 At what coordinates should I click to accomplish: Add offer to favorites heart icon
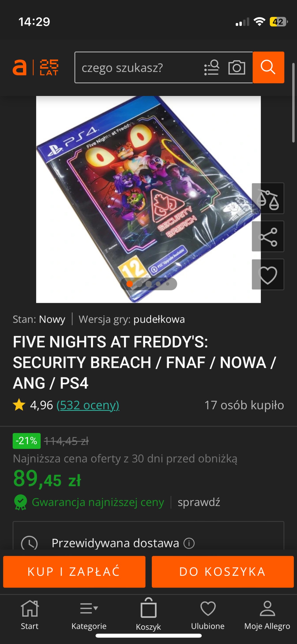tap(268, 274)
